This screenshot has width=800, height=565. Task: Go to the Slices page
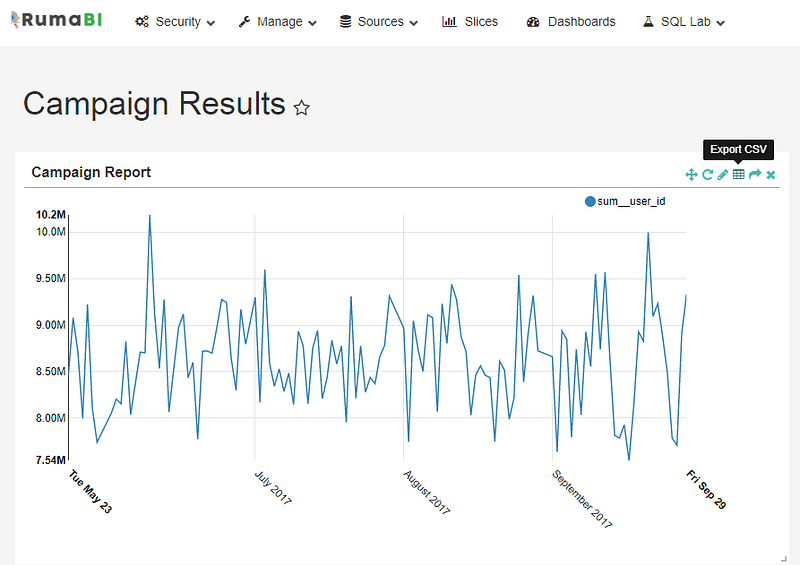[x=470, y=22]
